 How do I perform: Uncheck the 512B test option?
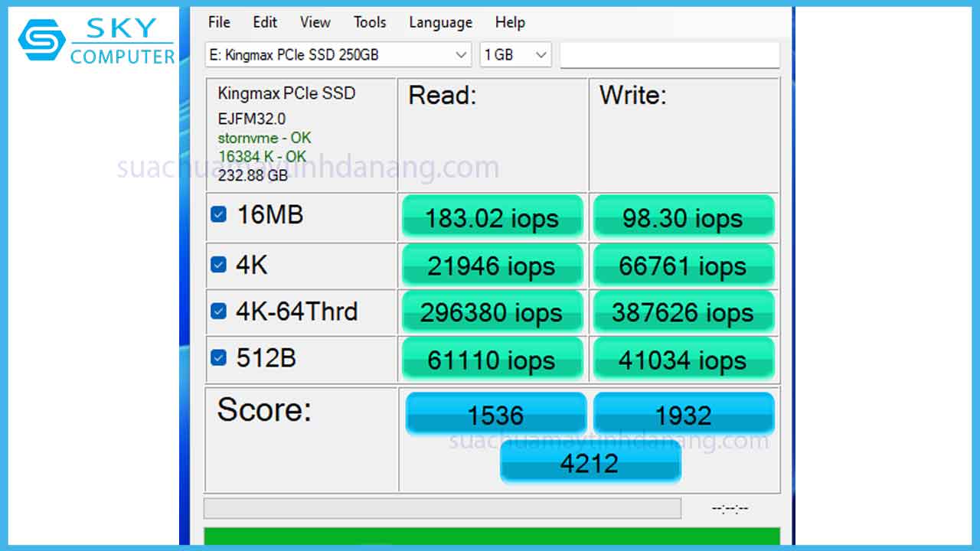(218, 357)
